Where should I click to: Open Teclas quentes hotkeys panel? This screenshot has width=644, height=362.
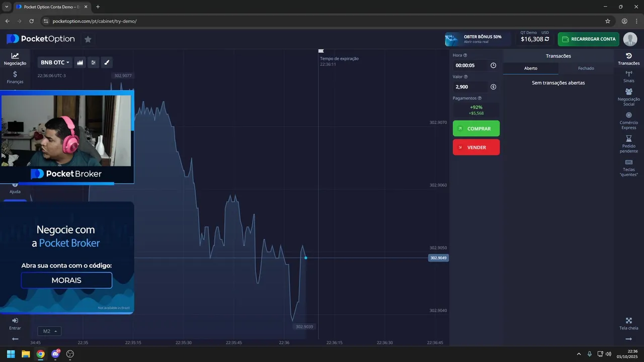pos(629,167)
